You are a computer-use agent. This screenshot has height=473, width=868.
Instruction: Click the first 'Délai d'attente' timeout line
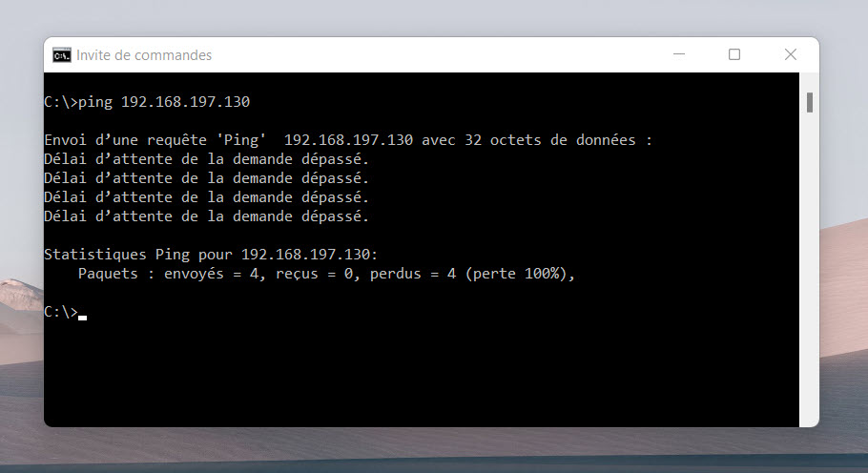[206, 159]
